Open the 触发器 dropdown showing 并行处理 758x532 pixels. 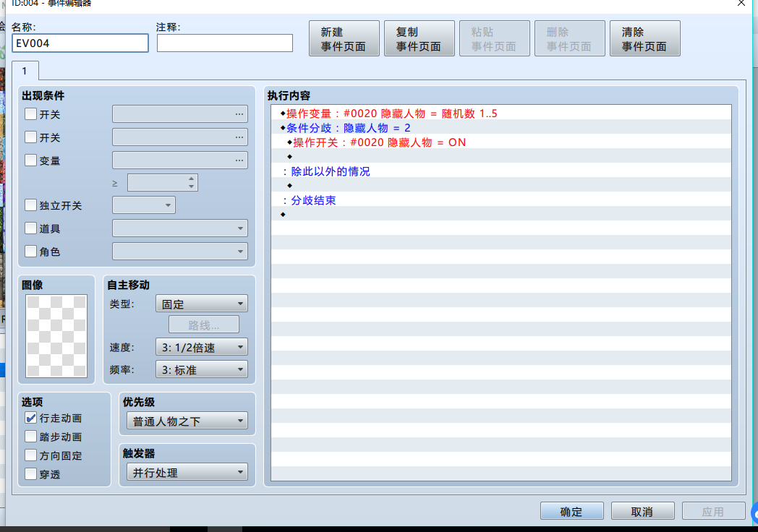coord(187,472)
